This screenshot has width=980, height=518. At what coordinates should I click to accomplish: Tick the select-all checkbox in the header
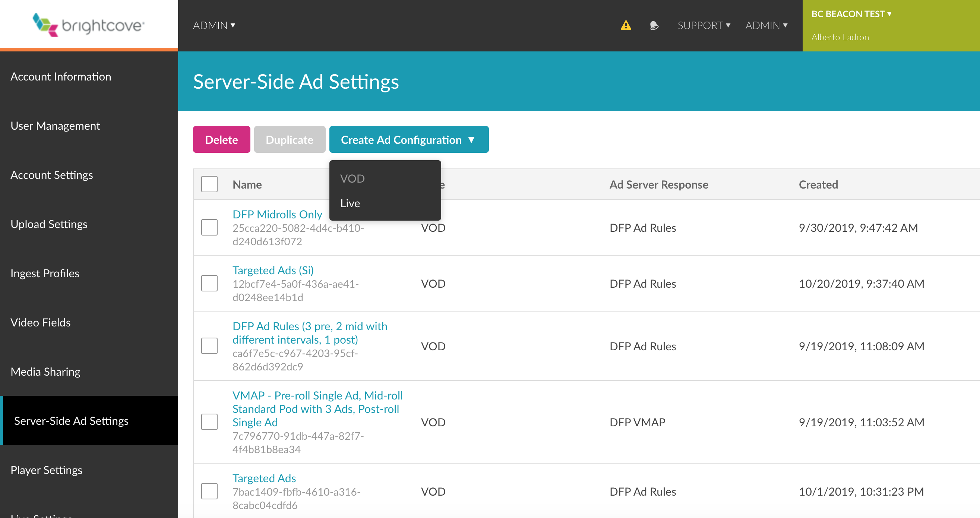tap(209, 184)
